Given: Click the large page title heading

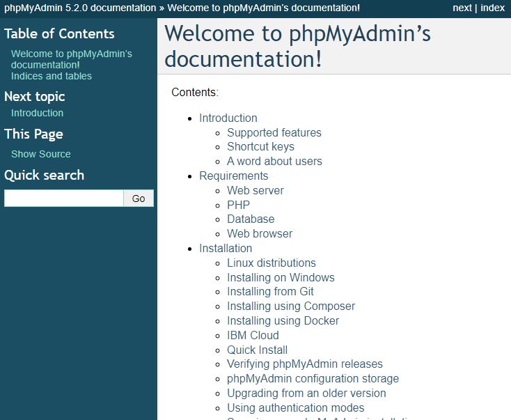Looking at the screenshot, I should click(x=297, y=46).
